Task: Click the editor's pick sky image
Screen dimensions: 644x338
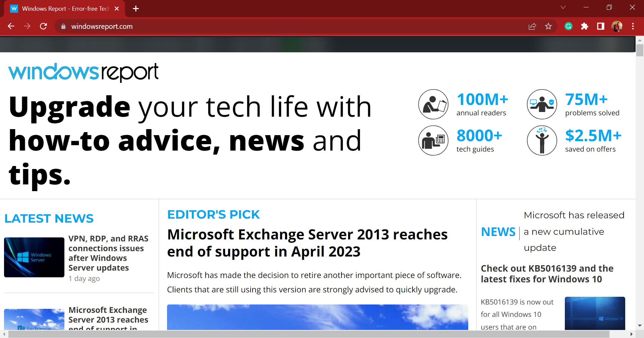Action: pyautogui.click(x=317, y=317)
